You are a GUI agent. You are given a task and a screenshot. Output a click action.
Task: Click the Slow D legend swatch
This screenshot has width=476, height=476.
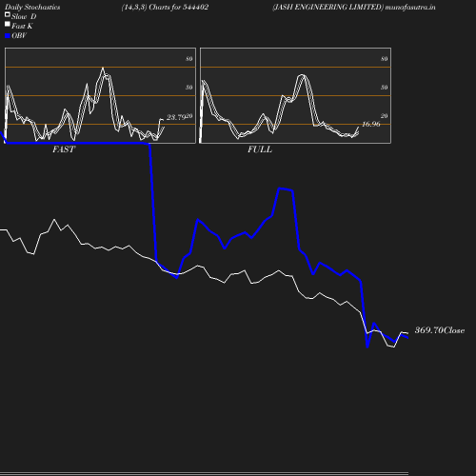click(x=8, y=14)
